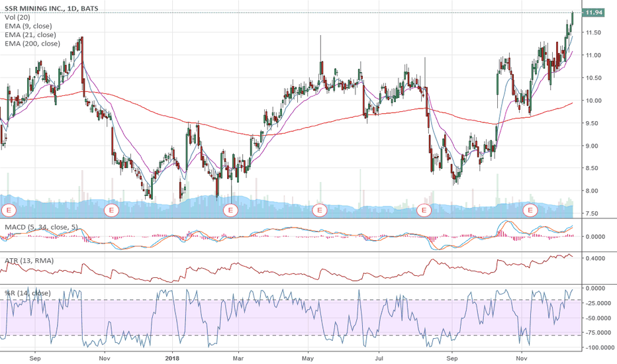Viewport: 617px width, 364px height.
Task: Click the 8.00 price axis label
Action: 593,191
